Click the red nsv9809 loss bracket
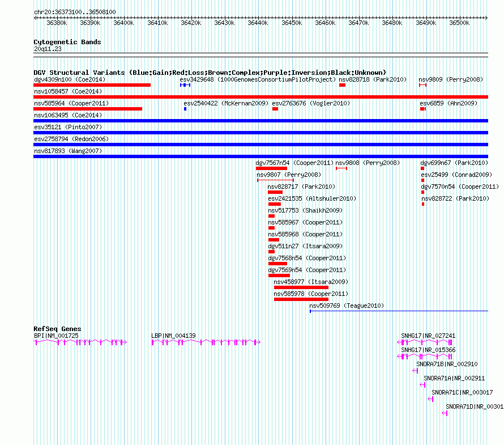 pos(422,85)
